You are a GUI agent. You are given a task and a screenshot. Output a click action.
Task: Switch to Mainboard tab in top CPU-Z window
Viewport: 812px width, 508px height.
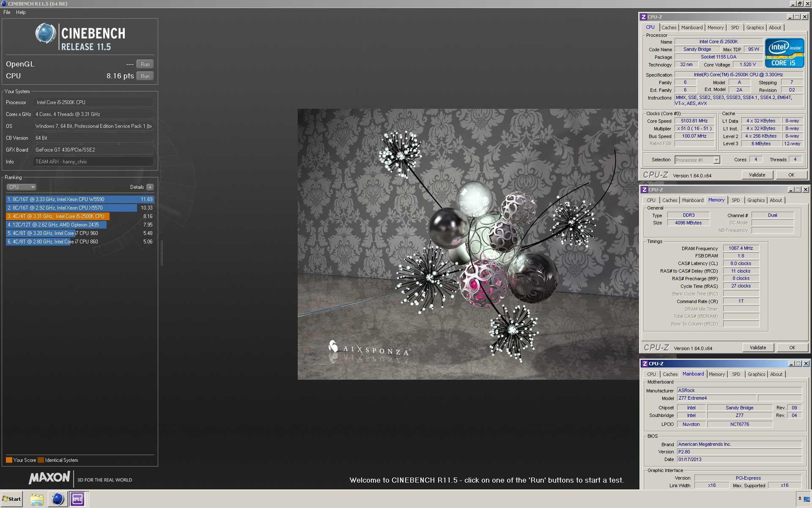(691, 28)
